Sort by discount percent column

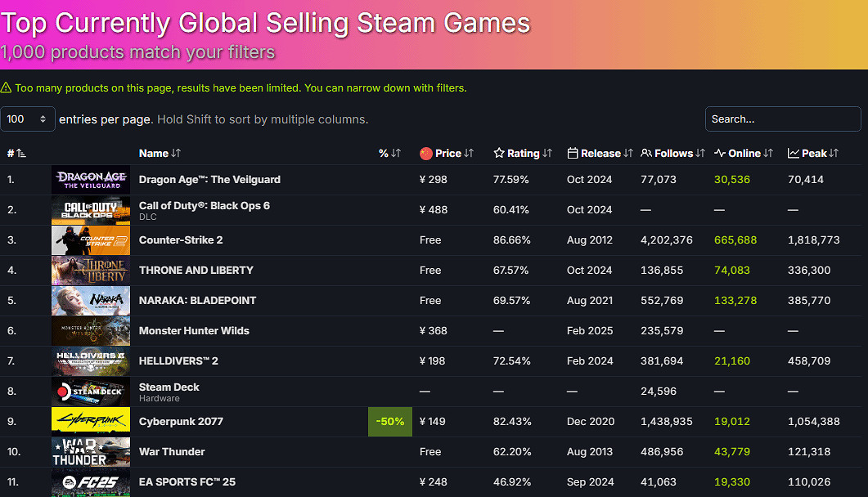coord(389,153)
